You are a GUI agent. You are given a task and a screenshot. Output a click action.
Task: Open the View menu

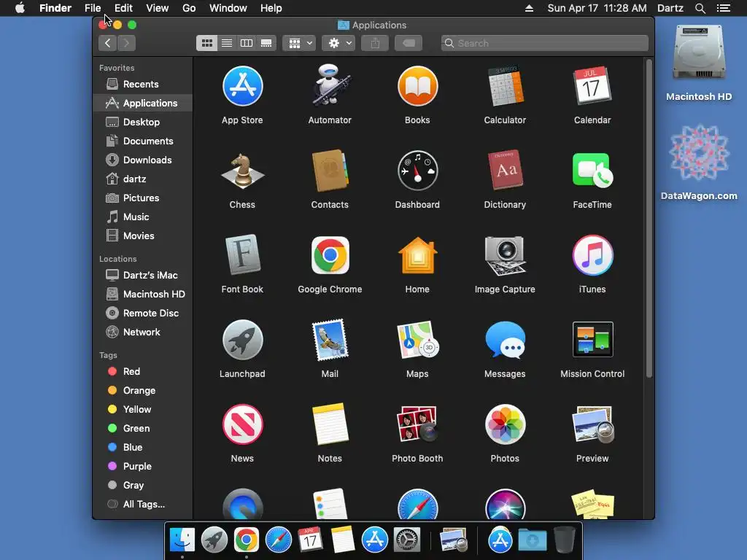tap(158, 8)
